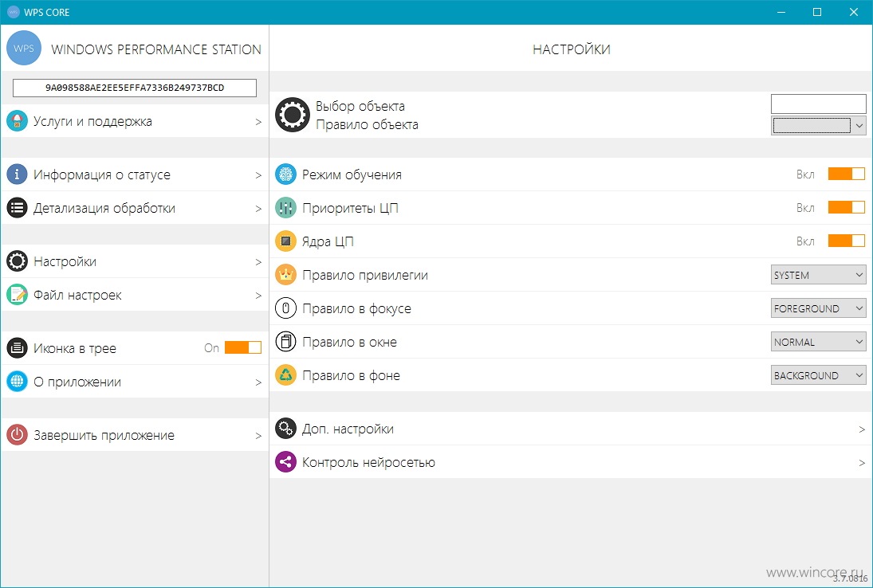Open the BACKGROUND rule dropdown

819,375
